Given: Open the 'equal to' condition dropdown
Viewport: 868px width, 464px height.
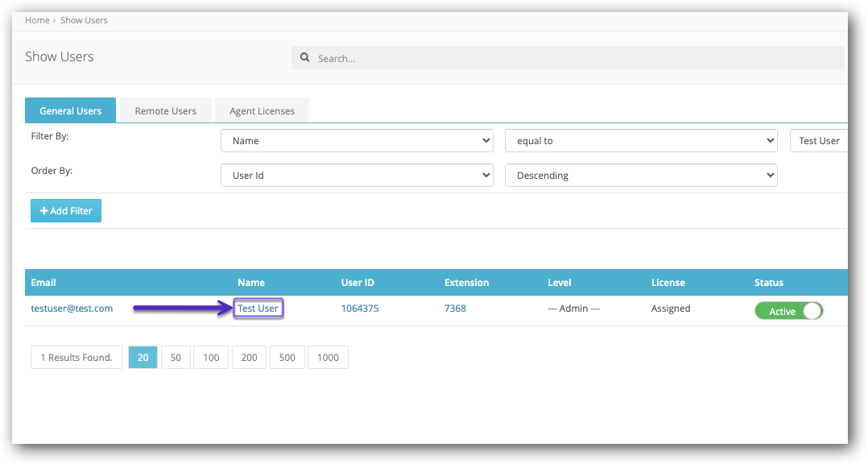Looking at the screenshot, I should coord(641,141).
